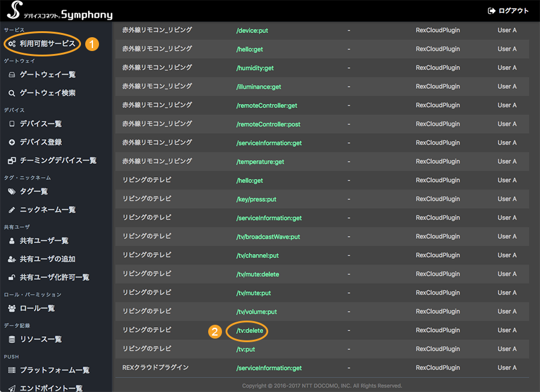
Task: Select デバイス登録 menu entry
Action: pyautogui.click(x=41, y=142)
